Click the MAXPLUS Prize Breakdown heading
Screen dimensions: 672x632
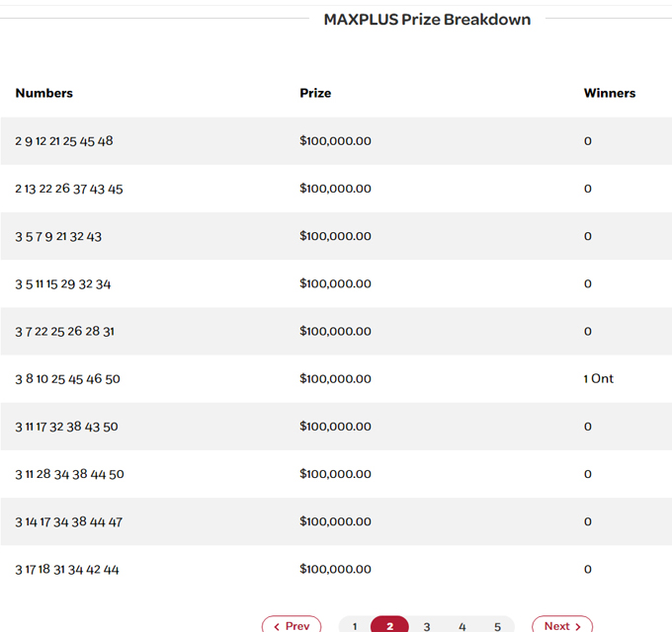click(x=427, y=20)
